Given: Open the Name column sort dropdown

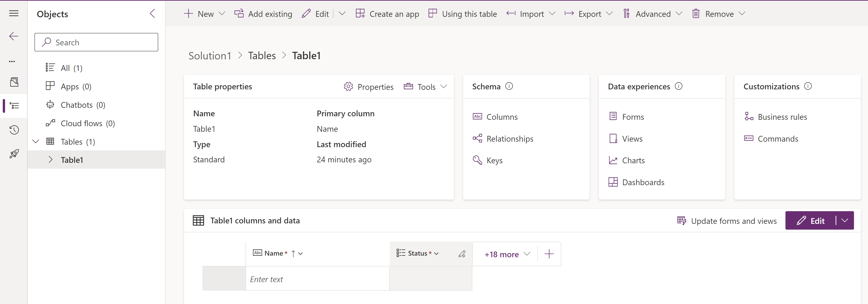Looking at the screenshot, I should pos(301,253).
